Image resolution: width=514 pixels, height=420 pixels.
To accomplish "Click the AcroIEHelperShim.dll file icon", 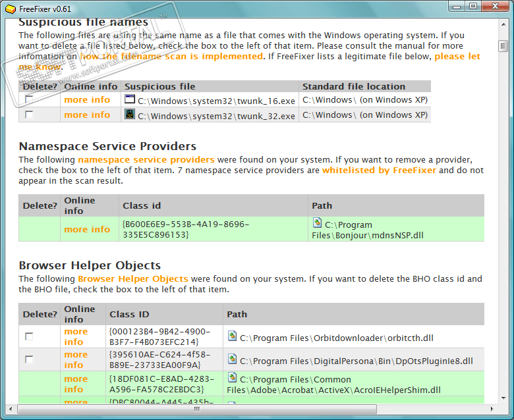I will click(232, 377).
